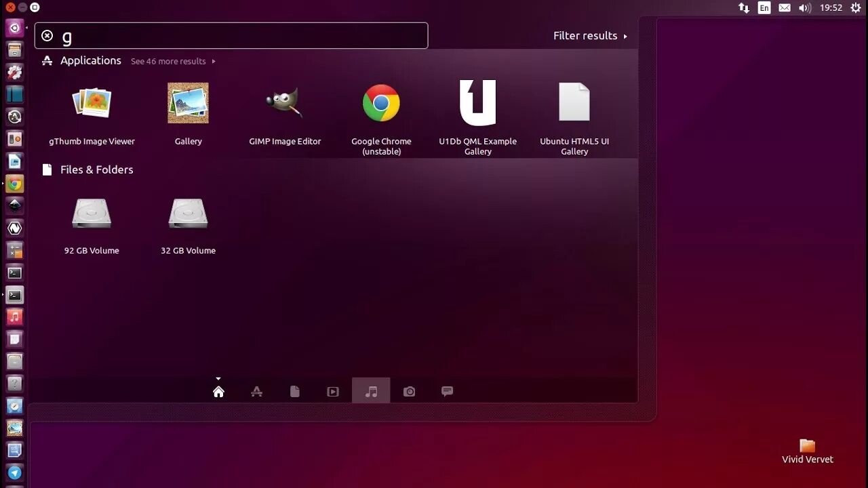The image size is (868, 488).
Task: Switch to the Applications lens in the lens bar
Action: tap(256, 391)
